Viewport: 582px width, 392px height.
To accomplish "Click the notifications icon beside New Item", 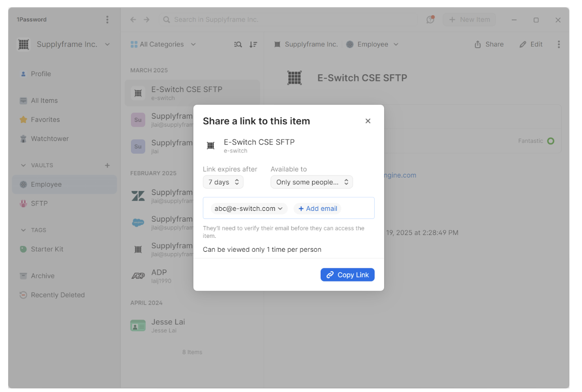I will [430, 20].
